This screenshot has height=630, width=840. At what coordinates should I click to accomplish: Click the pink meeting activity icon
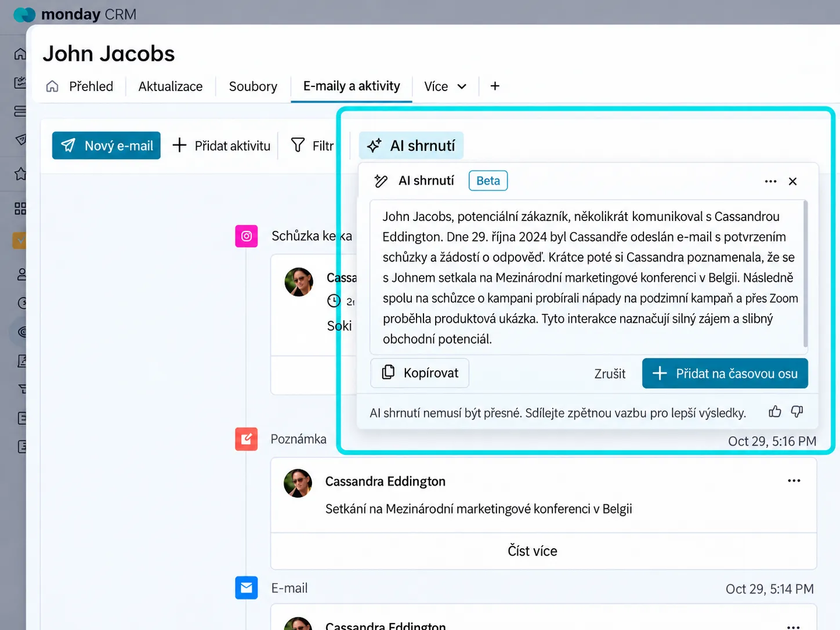(x=246, y=236)
